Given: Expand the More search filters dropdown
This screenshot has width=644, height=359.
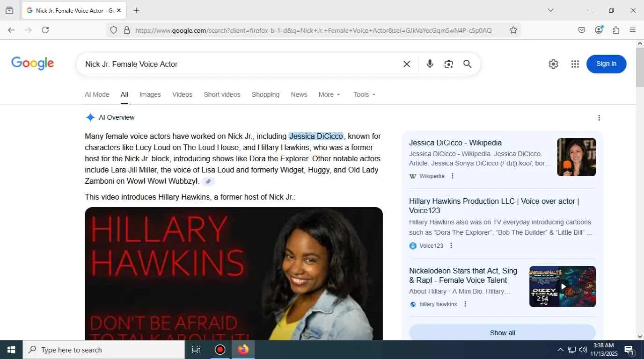Looking at the screenshot, I should 329,94.
